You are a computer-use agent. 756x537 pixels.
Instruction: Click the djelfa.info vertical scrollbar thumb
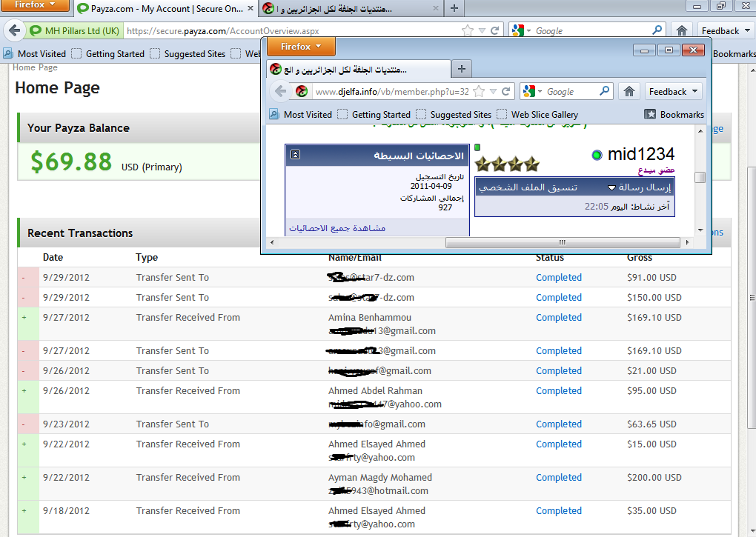[x=700, y=177]
